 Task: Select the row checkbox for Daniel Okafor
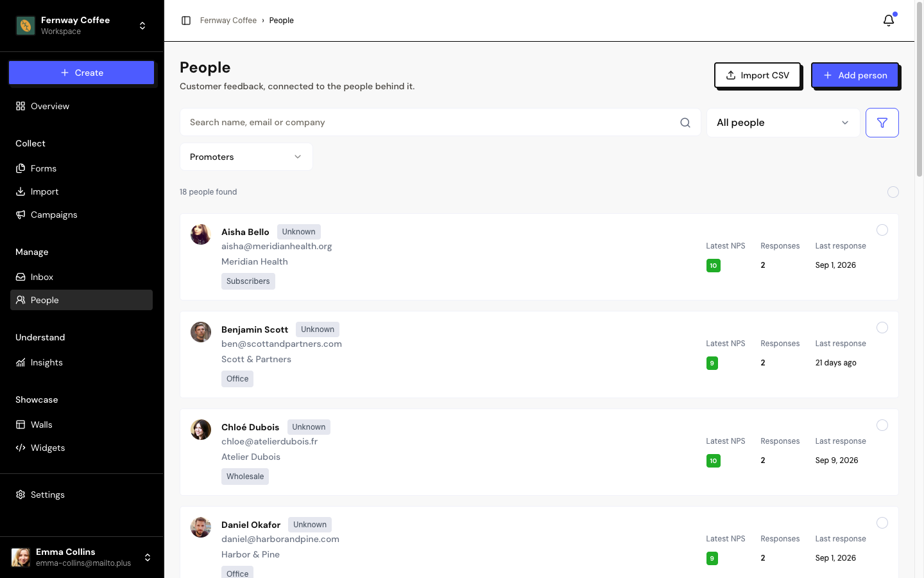pyautogui.click(x=882, y=523)
